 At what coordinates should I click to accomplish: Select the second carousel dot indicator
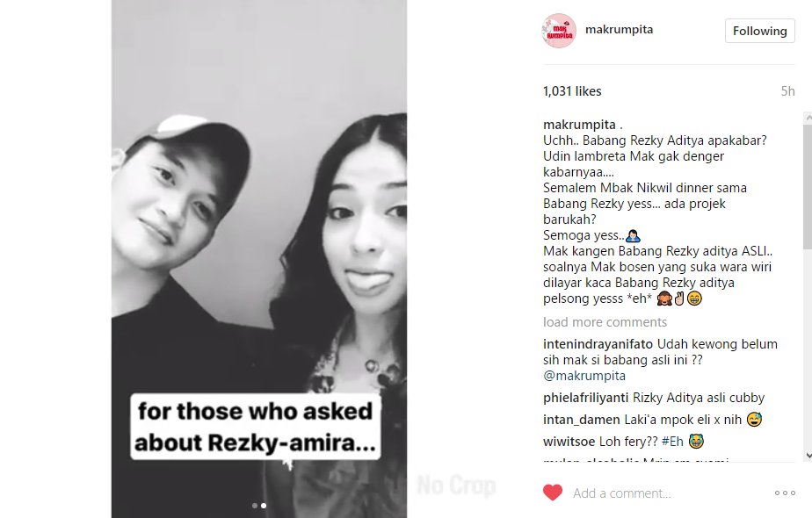click(x=264, y=506)
